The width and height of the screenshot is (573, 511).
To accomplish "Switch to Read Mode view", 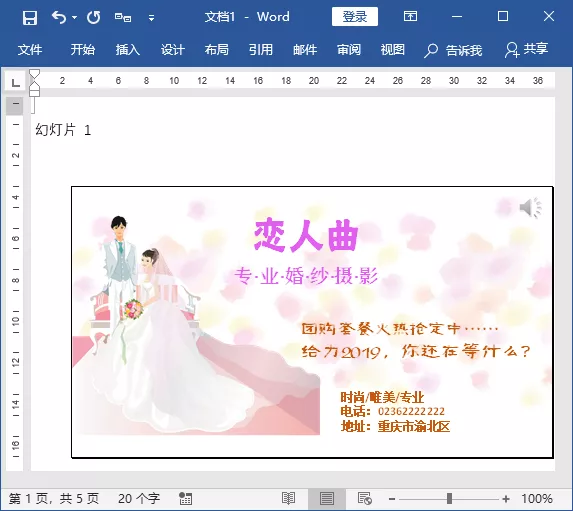I will pyautogui.click(x=288, y=499).
